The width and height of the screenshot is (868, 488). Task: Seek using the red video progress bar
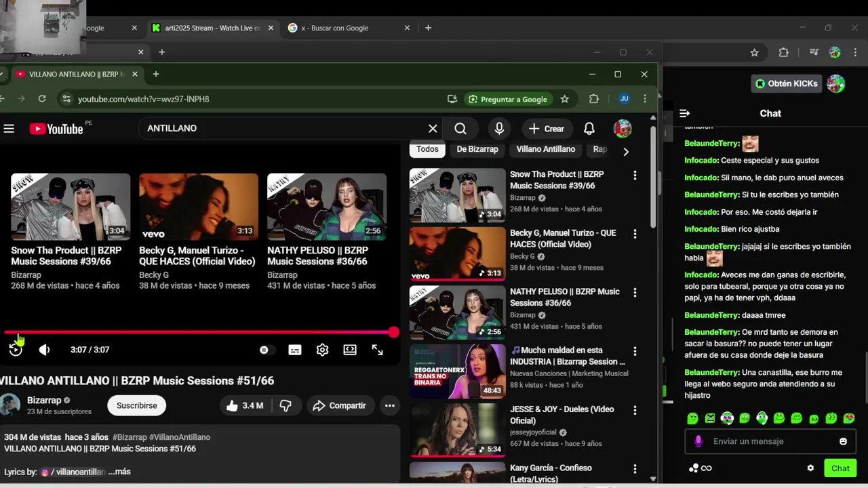click(199, 332)
